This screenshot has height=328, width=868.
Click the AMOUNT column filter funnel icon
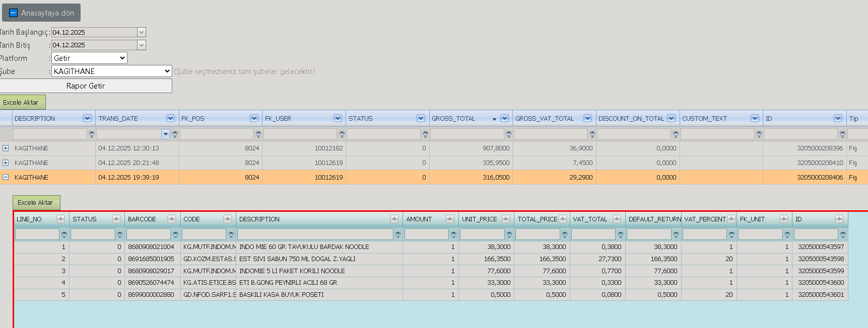tap(453, 234)
